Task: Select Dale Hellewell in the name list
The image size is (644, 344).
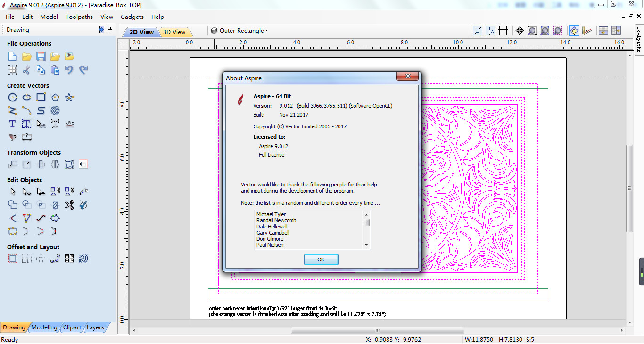Action: click(272, 227)
